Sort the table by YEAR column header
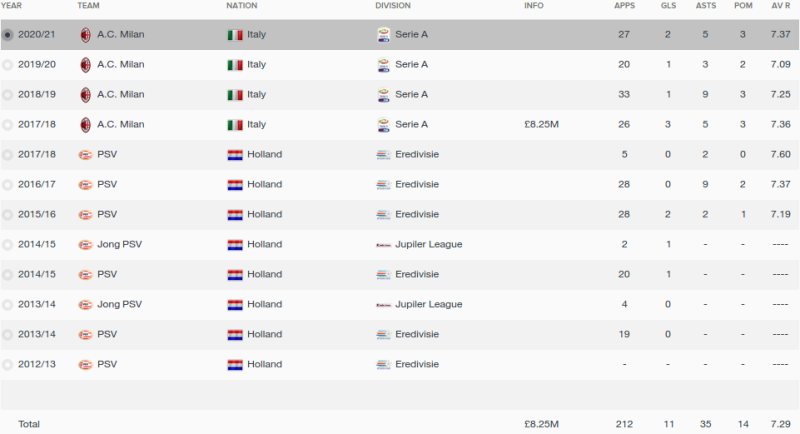 11,6
